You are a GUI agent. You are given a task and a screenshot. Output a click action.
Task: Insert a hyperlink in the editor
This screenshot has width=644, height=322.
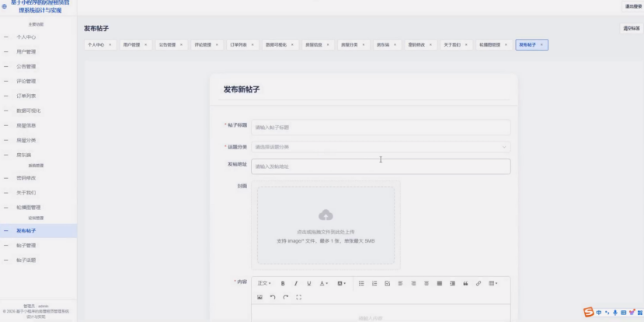point(479,283)
